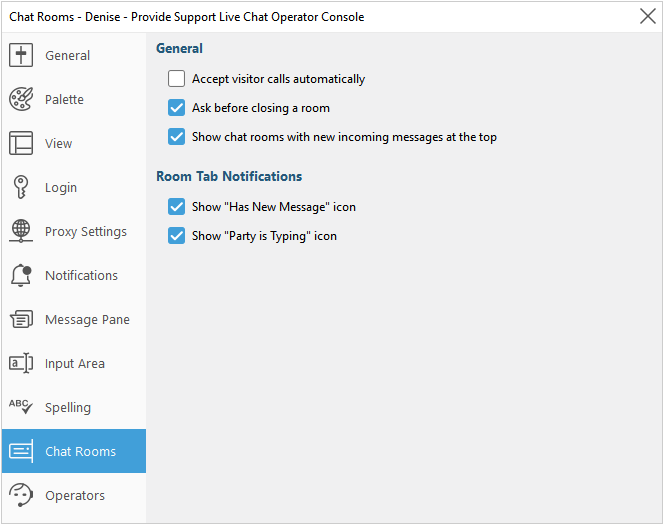Open the General sidebar label
The image size is (664, 525).
tap(67, 55)
